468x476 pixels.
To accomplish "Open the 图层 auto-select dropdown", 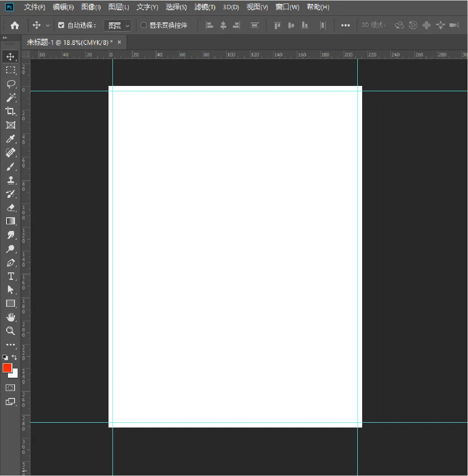I will tap(117, 26).
